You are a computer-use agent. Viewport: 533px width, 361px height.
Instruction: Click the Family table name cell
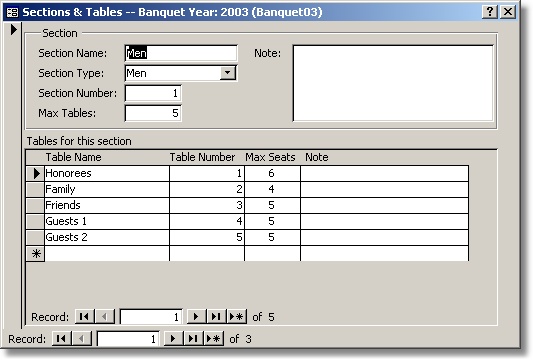107,189
